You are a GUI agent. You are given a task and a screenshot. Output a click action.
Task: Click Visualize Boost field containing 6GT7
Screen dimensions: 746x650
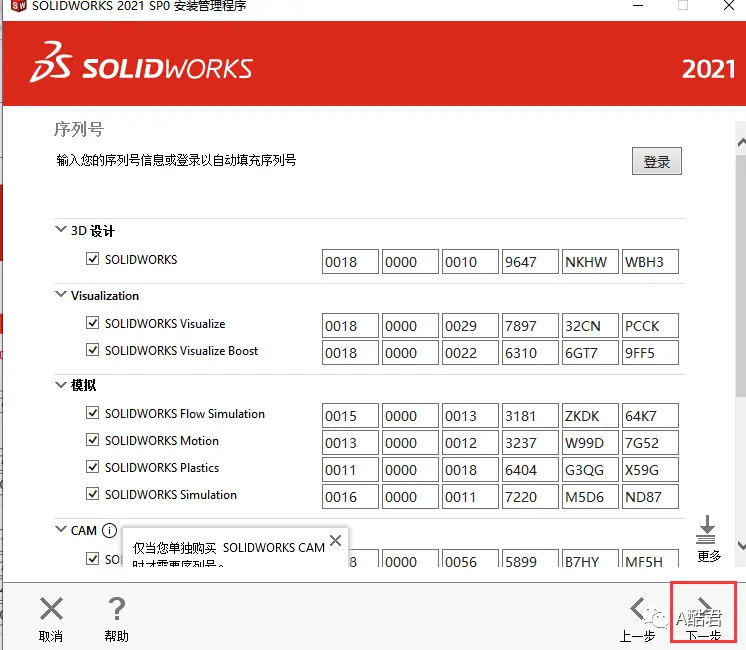click(590, 353)
